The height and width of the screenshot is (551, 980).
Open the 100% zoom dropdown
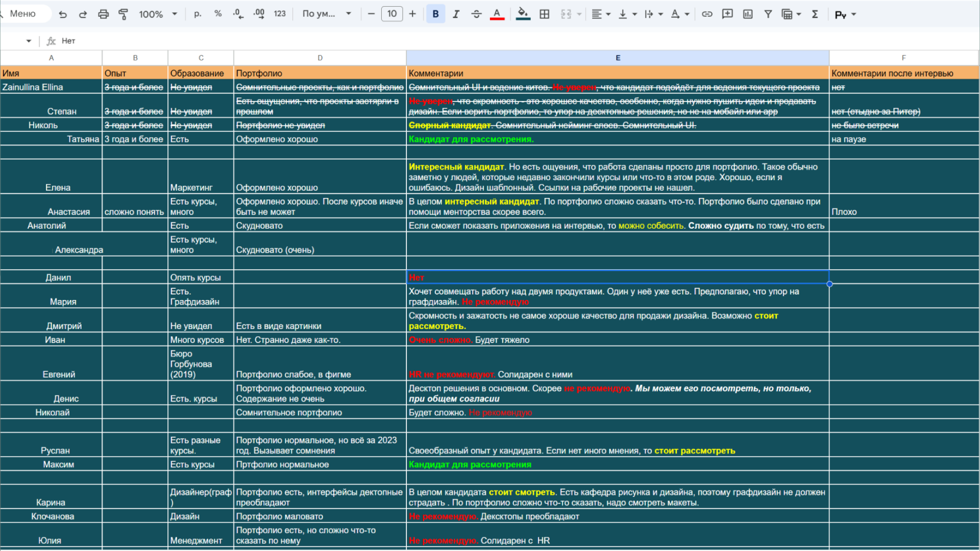pyautogui.click(x=158, y=14)
